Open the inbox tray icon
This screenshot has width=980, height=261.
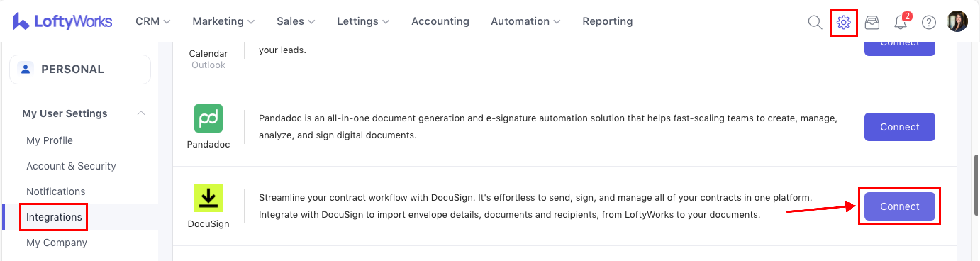tap(872, 22)
